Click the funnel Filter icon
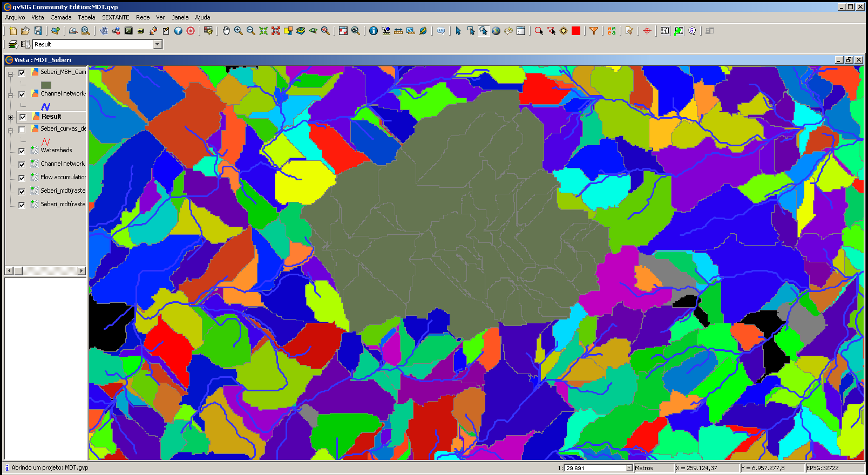Screen dimensions: 868x475 pyautogui.click(x=593, y=31)
